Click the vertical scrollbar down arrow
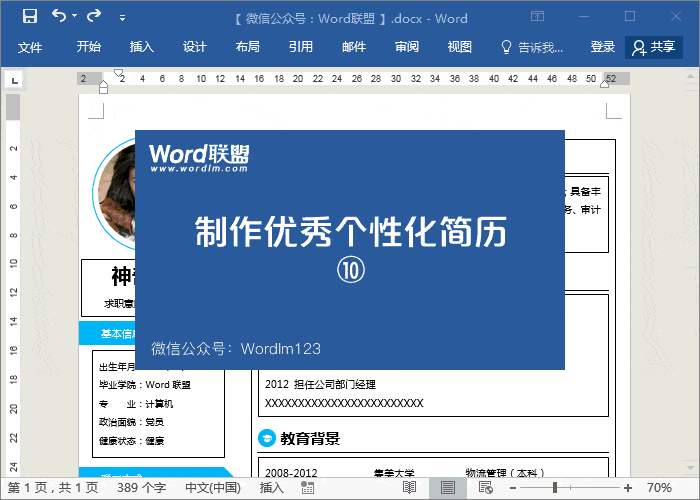700x500 pixels. [x=691, y=468]
